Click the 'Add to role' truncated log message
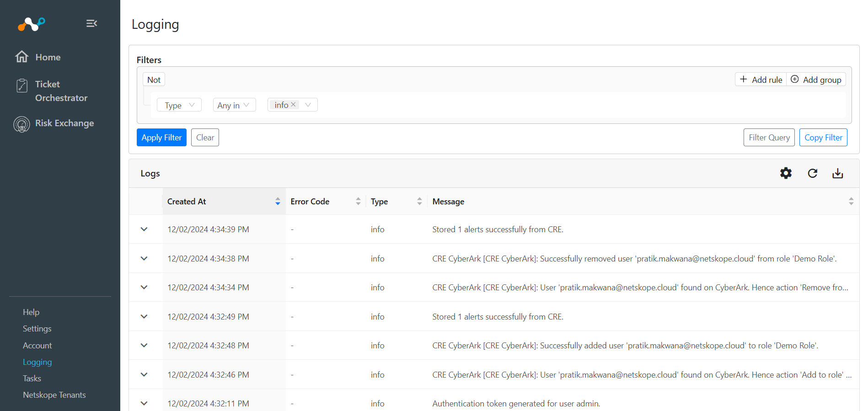Screen dimensions: 868x411 [x=642, y=375]
